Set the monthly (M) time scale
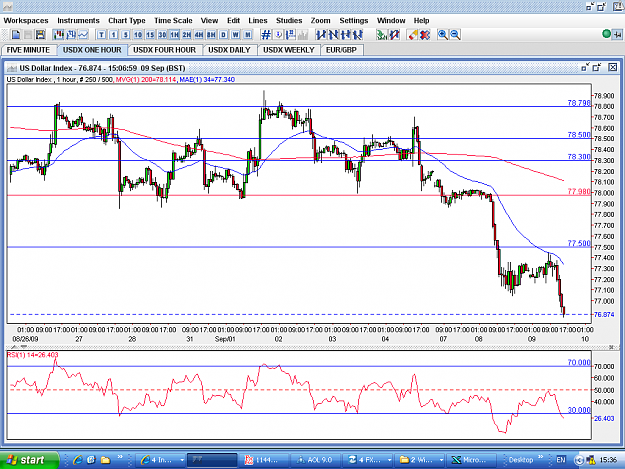Viewport: 625px width, 469px height. [248, 35]
